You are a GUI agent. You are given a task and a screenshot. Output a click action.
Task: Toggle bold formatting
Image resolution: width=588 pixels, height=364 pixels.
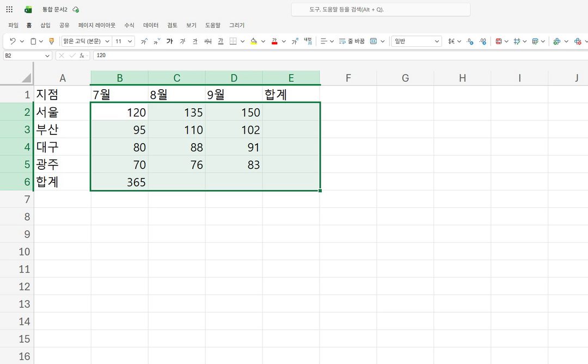coord(170,41)
